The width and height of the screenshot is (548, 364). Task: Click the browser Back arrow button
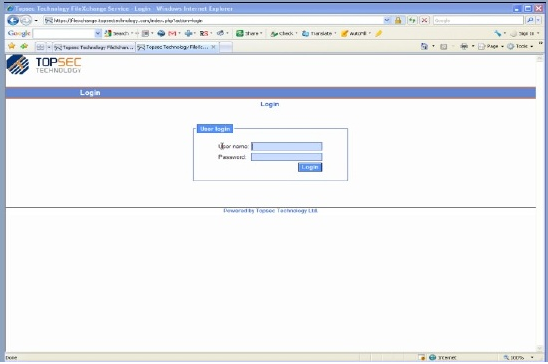pyautogui.click(x=13, y=21)
